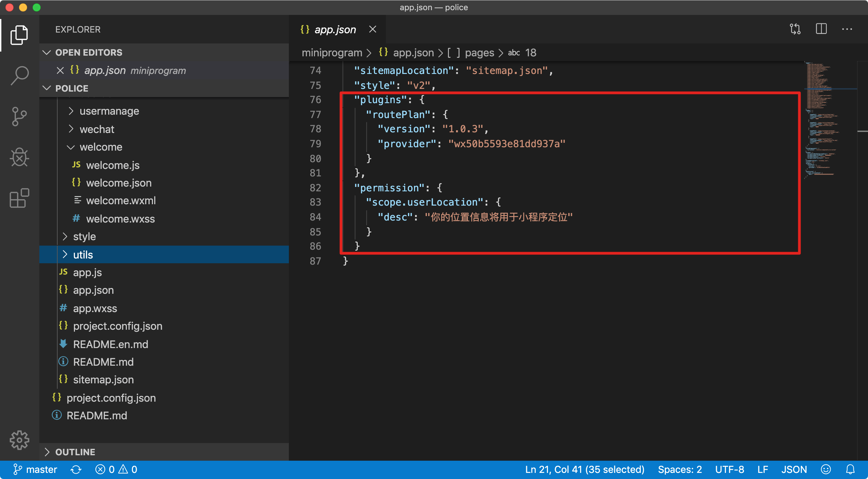This screenshot has width=868, height=479.
Task: Open welcome.wxml file in explorer
Action: click(x=121, y=200)
